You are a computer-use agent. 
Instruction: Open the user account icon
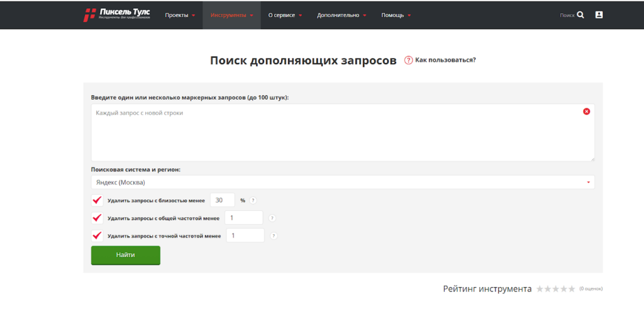tap(599, 15)
